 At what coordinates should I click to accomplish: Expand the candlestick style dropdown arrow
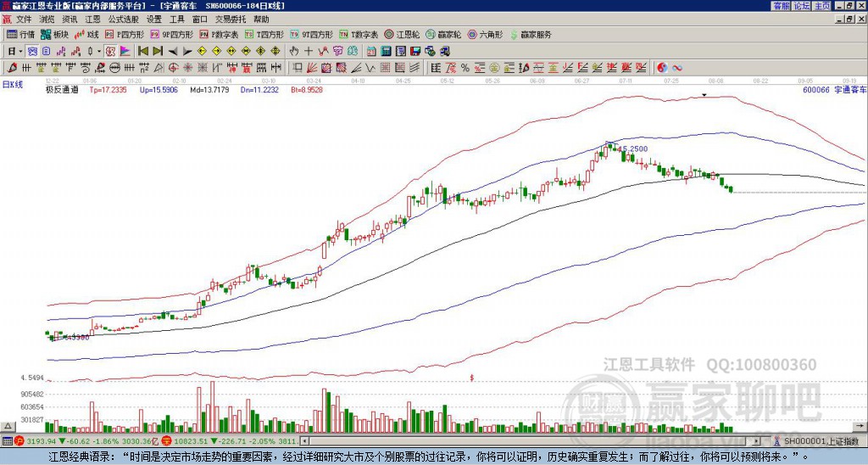[x=99, y=51]
